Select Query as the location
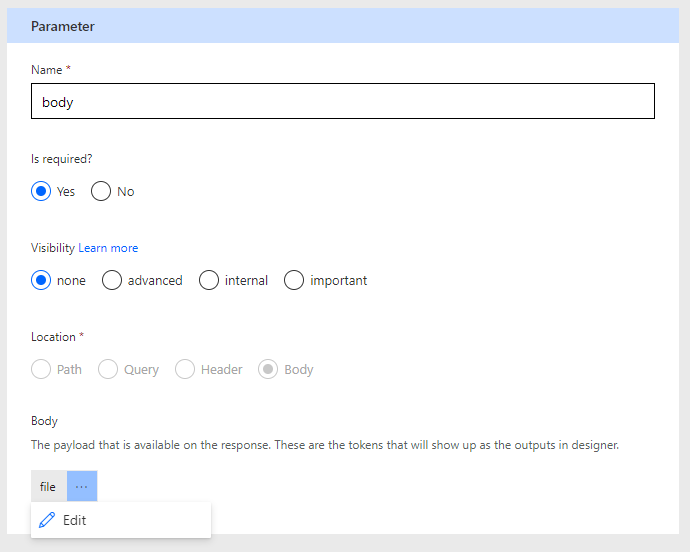 click(x=108, y=369)
